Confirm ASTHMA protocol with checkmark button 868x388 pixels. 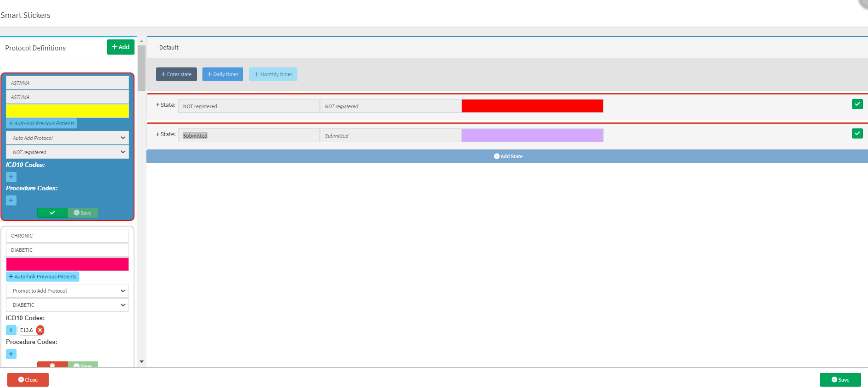click(52, 213)
